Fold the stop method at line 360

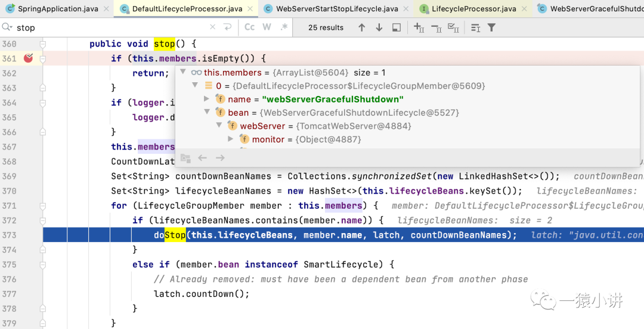[x=43, y=44]
